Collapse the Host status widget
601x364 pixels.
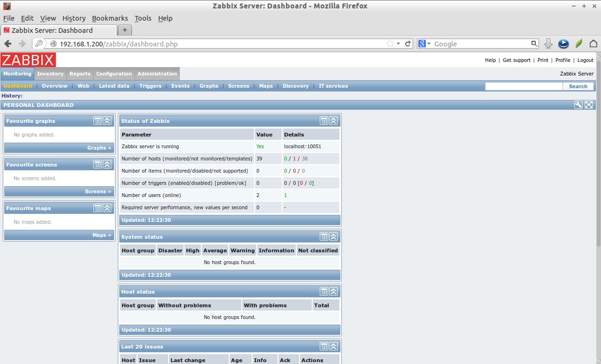tap(333, 291)
